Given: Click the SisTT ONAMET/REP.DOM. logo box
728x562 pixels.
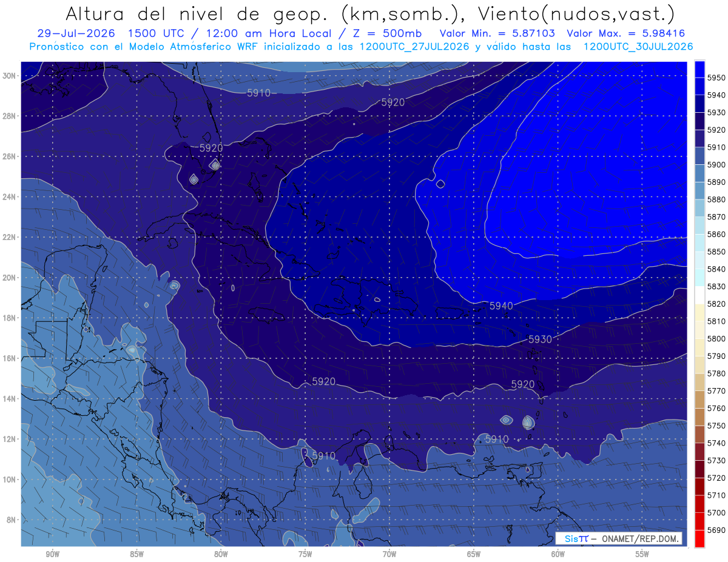Looking at the screenshot, I should (x=619, y=538).
